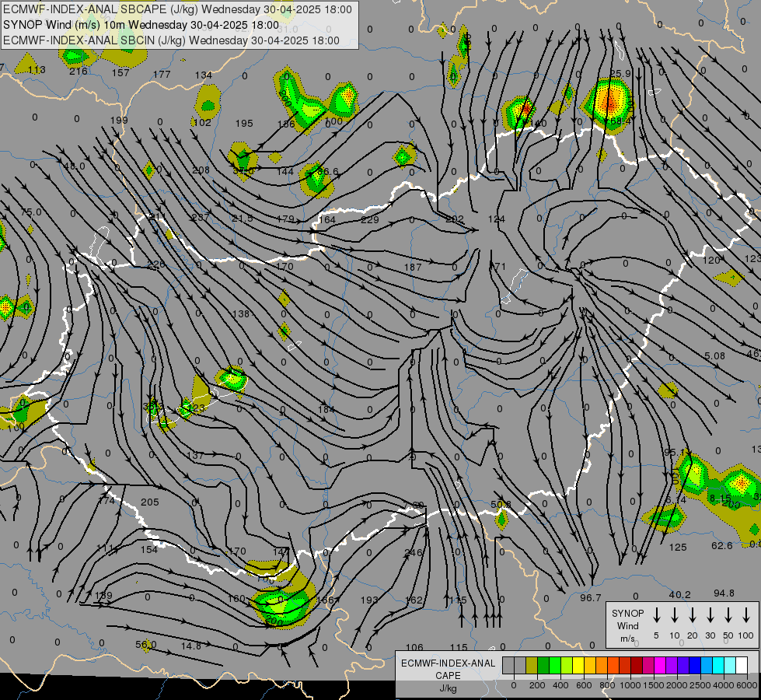Click the 6000 label on the CAPE scale
Viewport: 761px width, 700px height.
pos(748,685)
